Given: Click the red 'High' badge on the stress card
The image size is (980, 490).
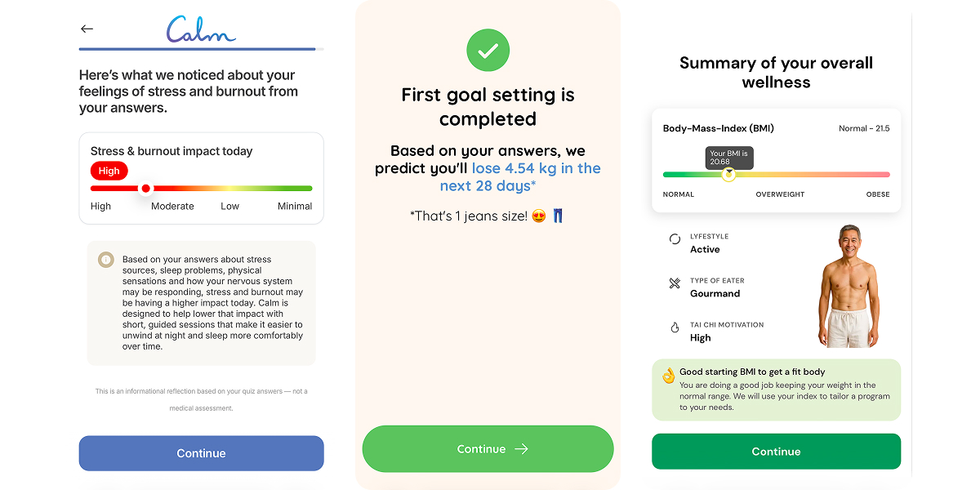Looking at the screenshot, I should (109, 171).
